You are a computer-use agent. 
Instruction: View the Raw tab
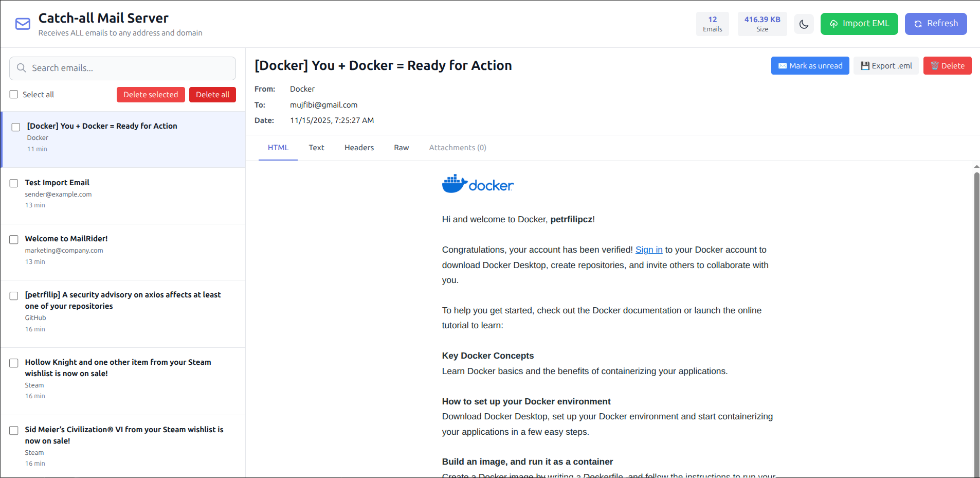(402, 147)
